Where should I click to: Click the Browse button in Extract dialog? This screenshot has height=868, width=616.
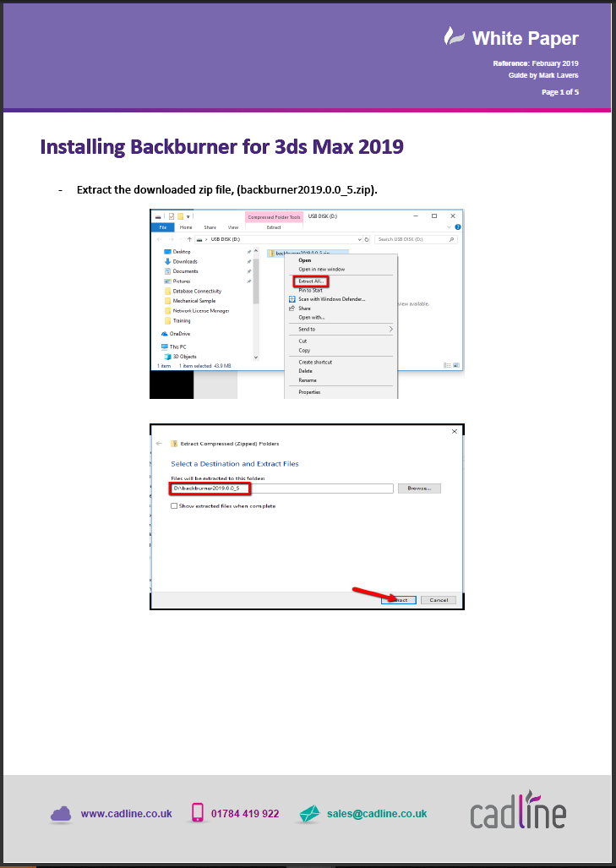coord(419,489)
